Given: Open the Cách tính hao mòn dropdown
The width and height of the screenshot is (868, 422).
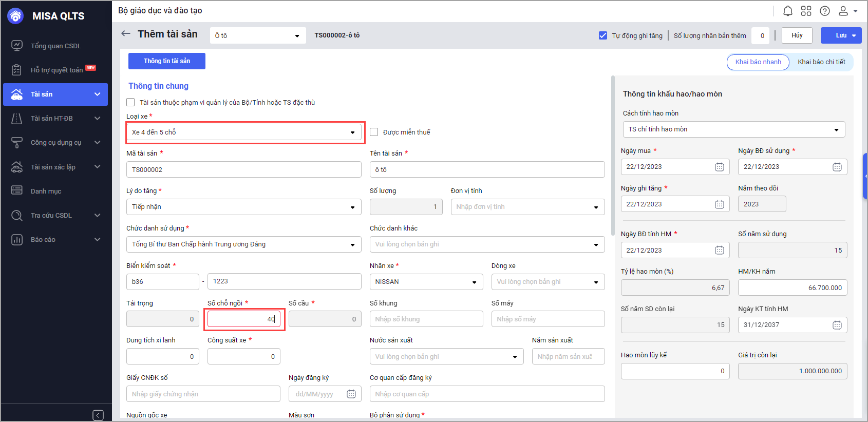Looking at the screenshot, I should click(733, 129).
